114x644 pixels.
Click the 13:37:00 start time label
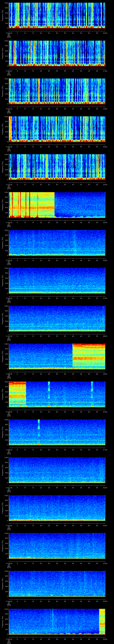pos(9,336)
